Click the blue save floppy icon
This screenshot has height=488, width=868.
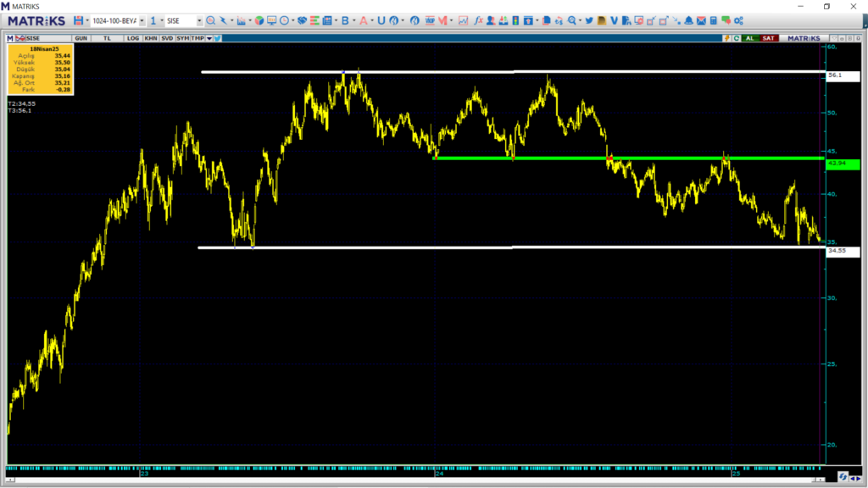(78, 20)
